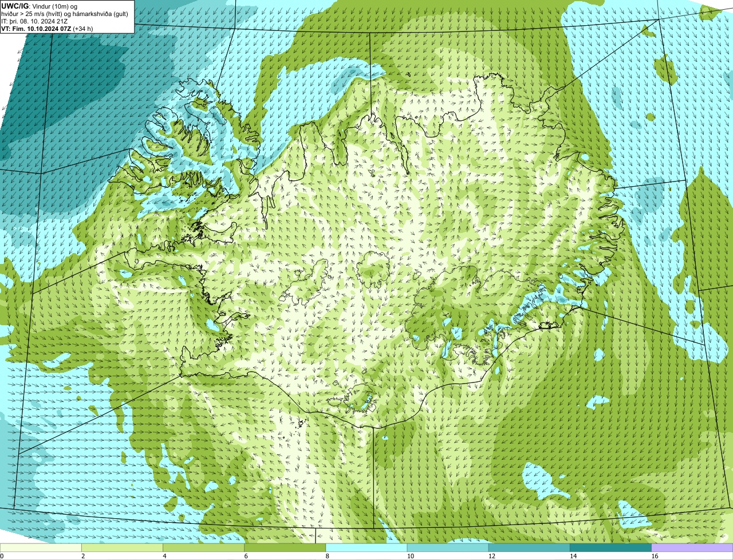733x560 pixels.
Task: Click the 10–12 m/s turquoise legend swatch
Action: pos(448,547)
